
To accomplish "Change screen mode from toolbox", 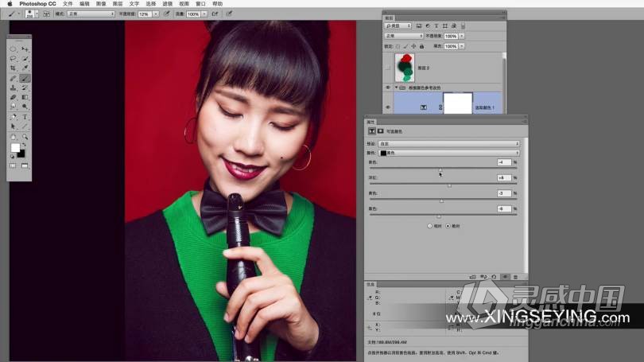I will 25,165.
